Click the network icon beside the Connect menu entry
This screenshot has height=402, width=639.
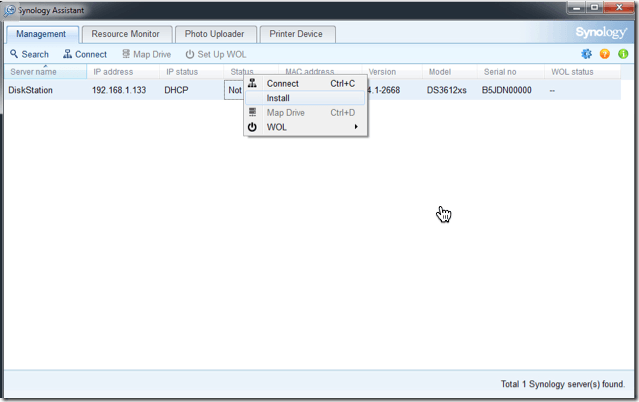pyautogui.click(x=252, y=83)
